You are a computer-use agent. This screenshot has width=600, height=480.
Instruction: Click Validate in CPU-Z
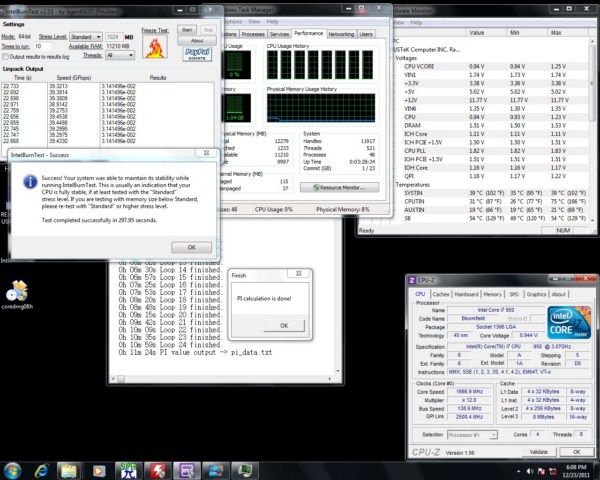[539, 452]
